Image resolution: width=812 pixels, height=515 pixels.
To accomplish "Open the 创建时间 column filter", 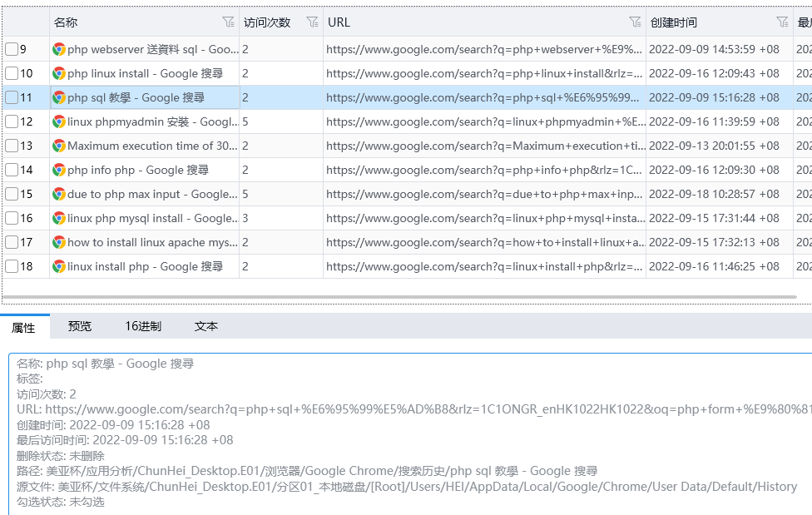I will 781,22.
